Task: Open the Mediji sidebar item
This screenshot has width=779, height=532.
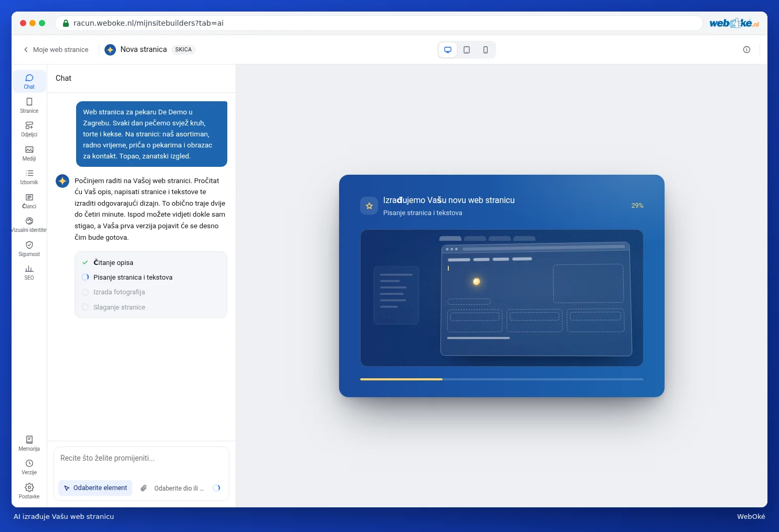Action: pos(29,153)
